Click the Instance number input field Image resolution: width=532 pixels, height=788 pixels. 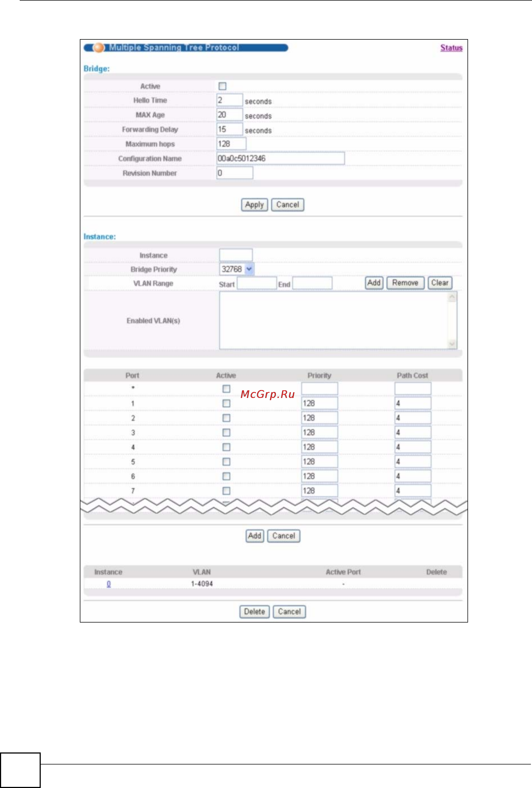tap(236, 255)
